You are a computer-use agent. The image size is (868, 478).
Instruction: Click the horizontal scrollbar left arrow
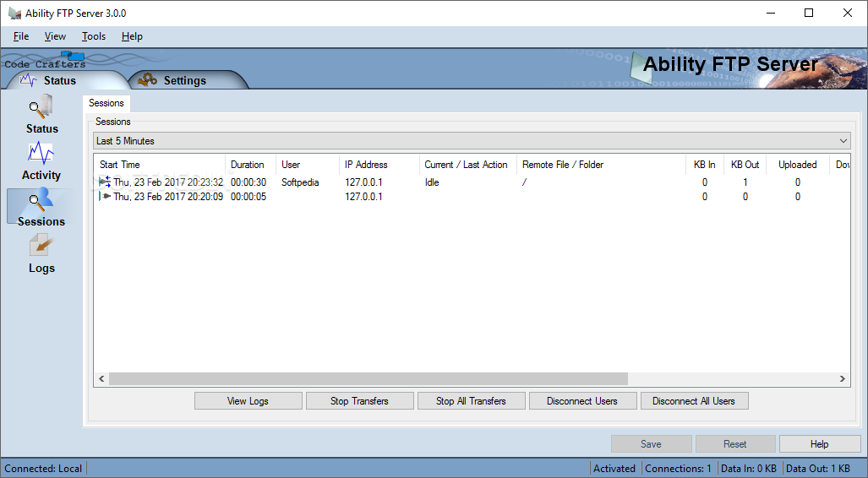pyautogui.click(x=101, y=378)
